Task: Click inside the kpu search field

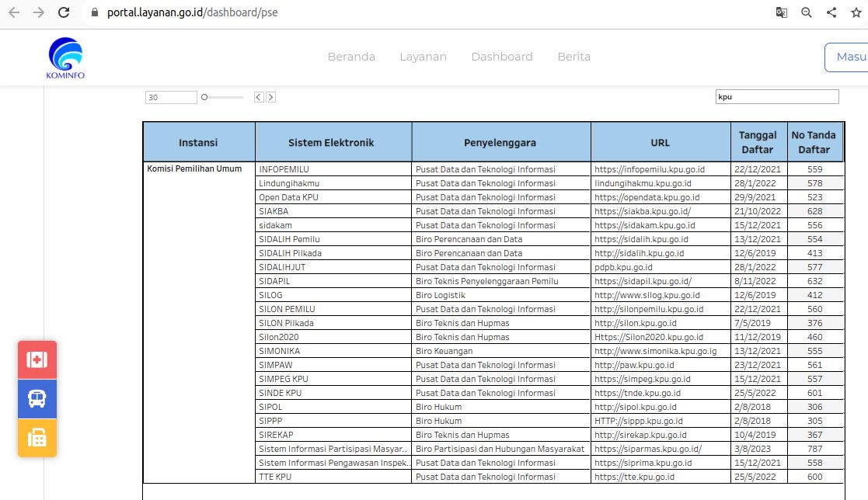Action: tap(777, 96)
